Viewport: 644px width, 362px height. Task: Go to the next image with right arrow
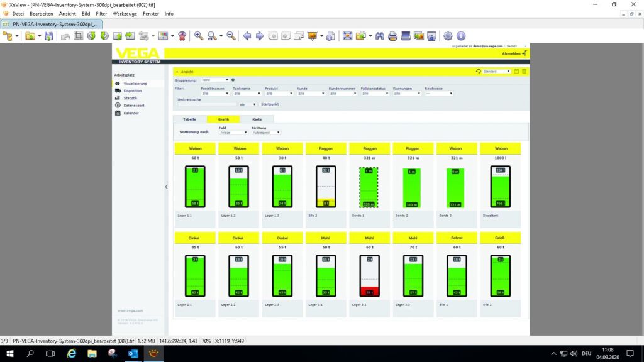coord(260,36)
